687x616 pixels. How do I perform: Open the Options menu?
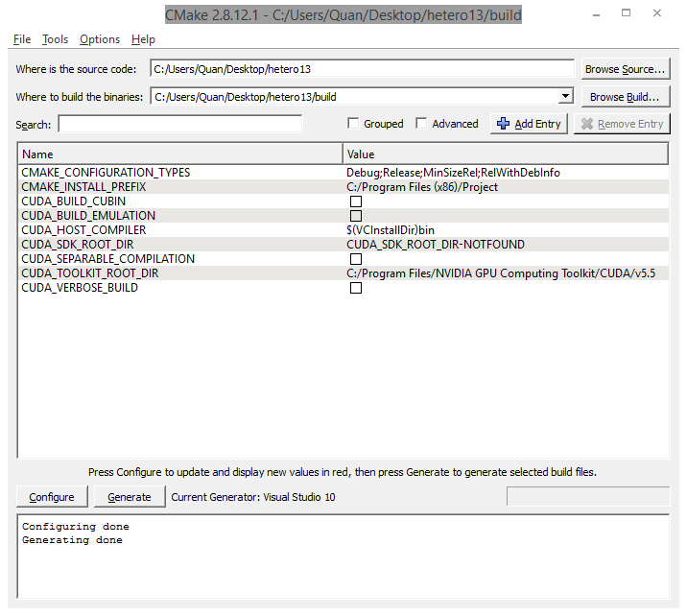coord(100,39)
